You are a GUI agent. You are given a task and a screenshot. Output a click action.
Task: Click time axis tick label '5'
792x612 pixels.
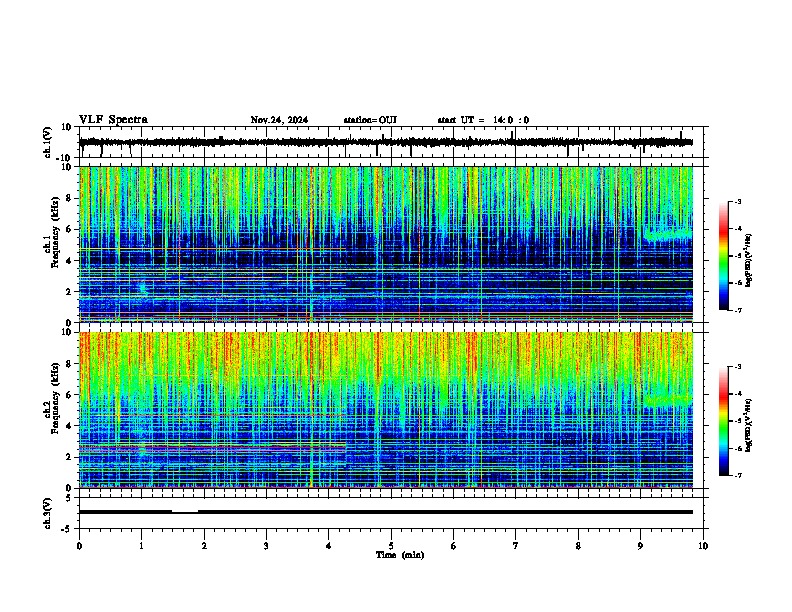[x=391, y=546]
